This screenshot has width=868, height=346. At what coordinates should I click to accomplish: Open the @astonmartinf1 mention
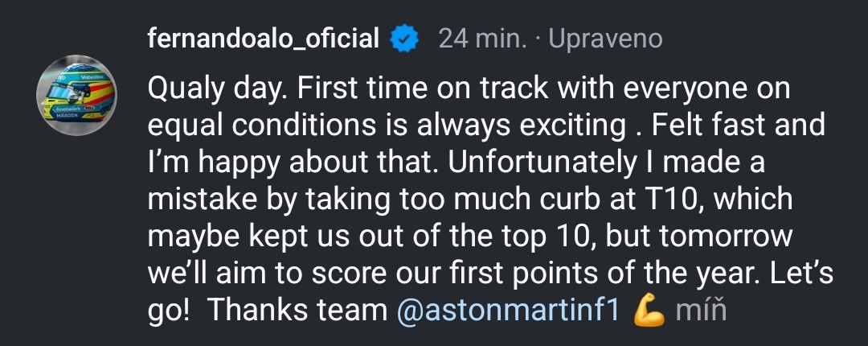click(508, 311)
